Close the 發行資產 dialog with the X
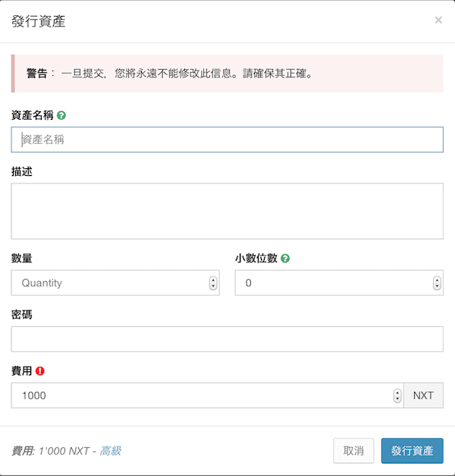The height and width of the screenshot is (476, 455). 438,20
